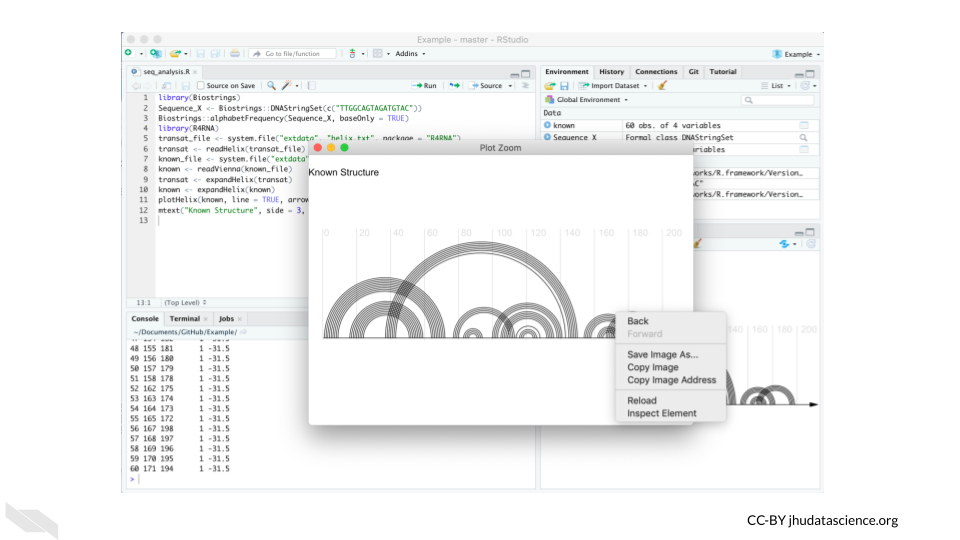
Task: Click the Open File folder icon
Action: pyautogui.click(x=175, y=53)
